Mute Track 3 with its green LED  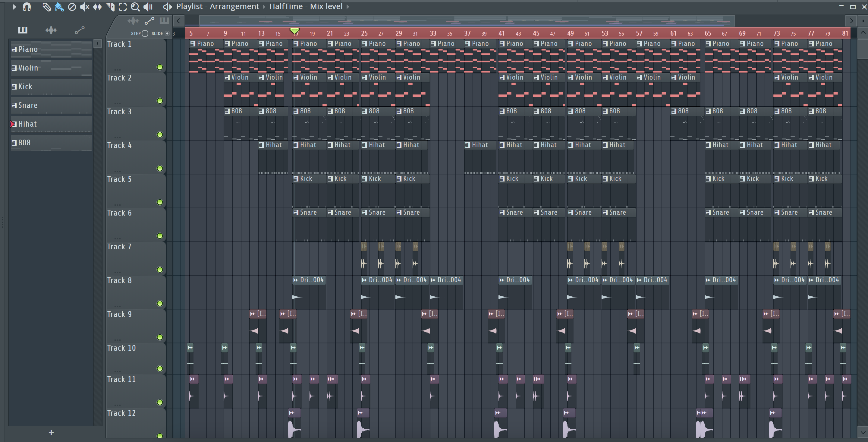[160, 134]
